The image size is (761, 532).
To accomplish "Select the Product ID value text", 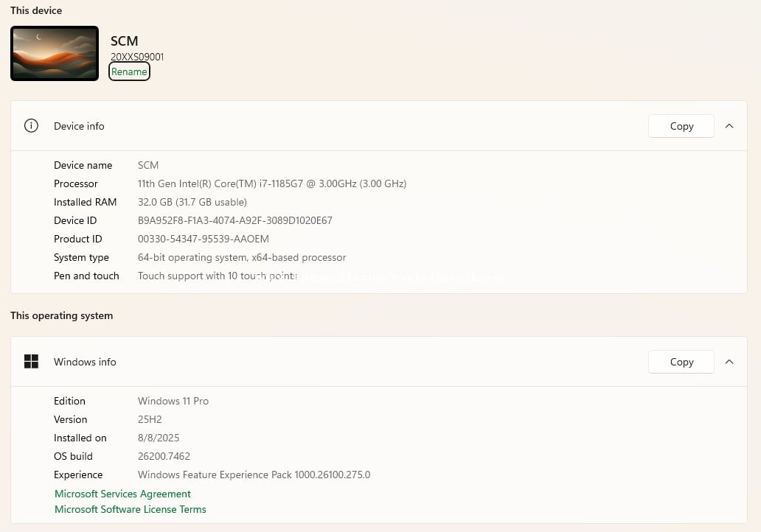I will (x=203, y=239).
